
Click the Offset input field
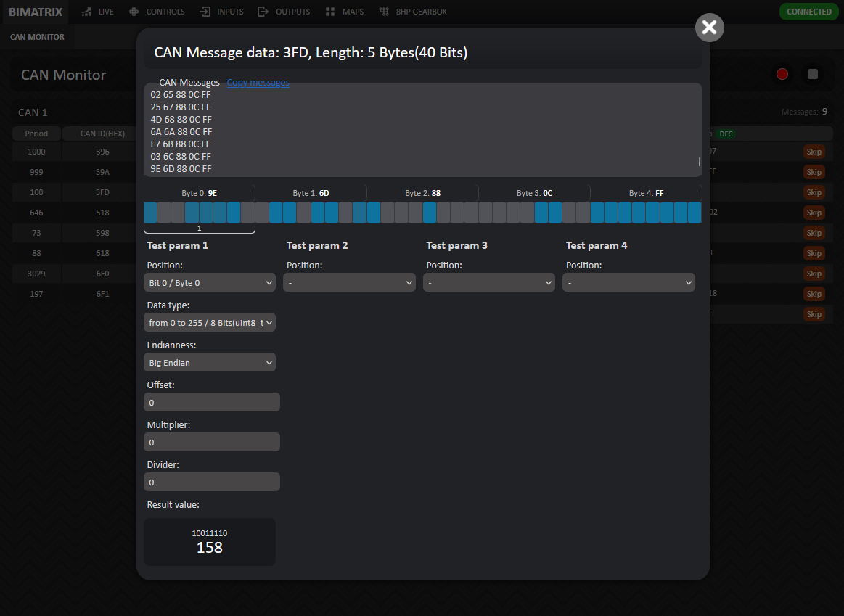[211, 402]
